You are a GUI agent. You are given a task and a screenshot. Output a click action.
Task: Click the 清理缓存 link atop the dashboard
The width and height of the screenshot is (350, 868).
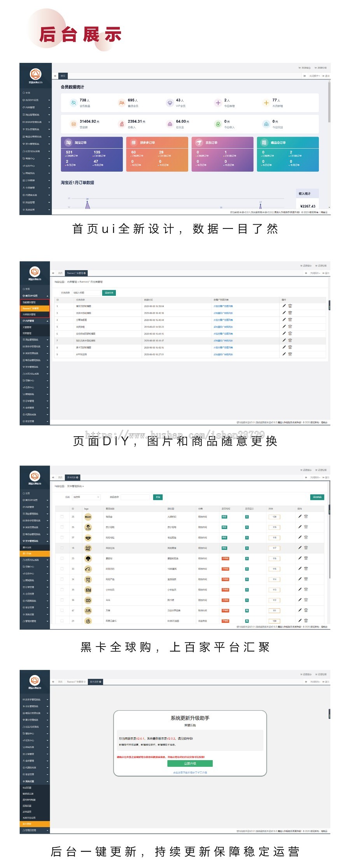point(304,68)
